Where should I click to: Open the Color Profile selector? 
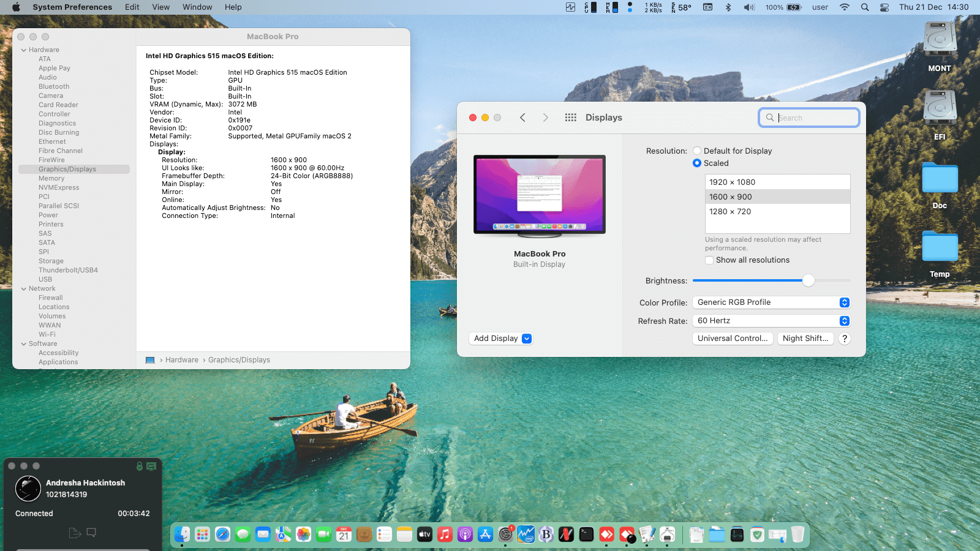[x=771, y=302]
